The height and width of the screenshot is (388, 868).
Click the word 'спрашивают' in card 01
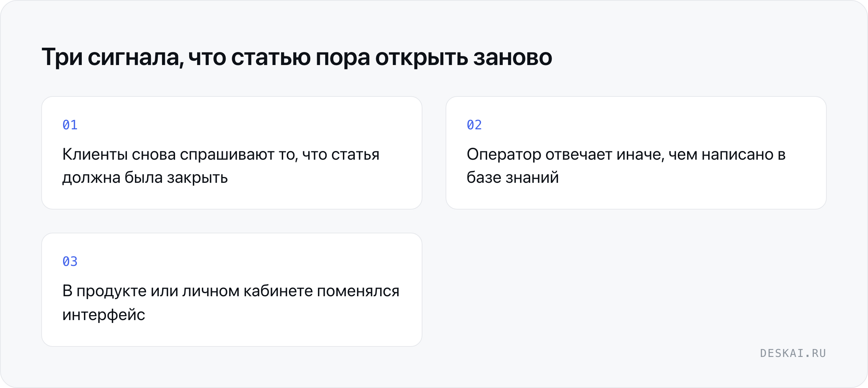click(227, 155)
